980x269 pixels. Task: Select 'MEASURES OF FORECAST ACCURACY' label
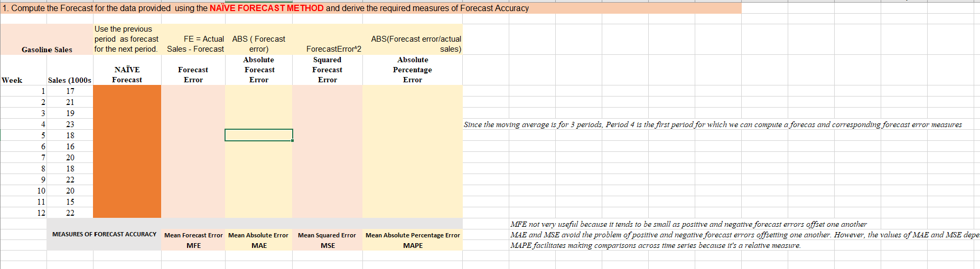(x=104, y=234)
